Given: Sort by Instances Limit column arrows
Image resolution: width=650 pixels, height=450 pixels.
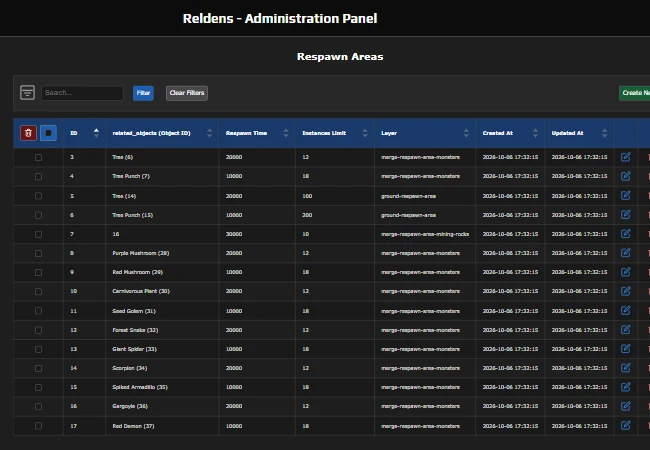Looking at the screenshot, I should (365, 133).
